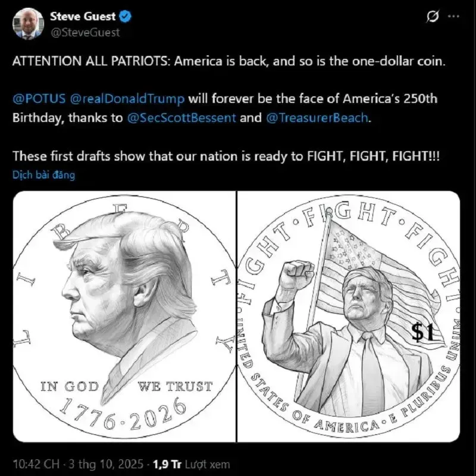Open the @SteveGuest handle
Screen dimensions: 476x476
click(x=84, y=33)
